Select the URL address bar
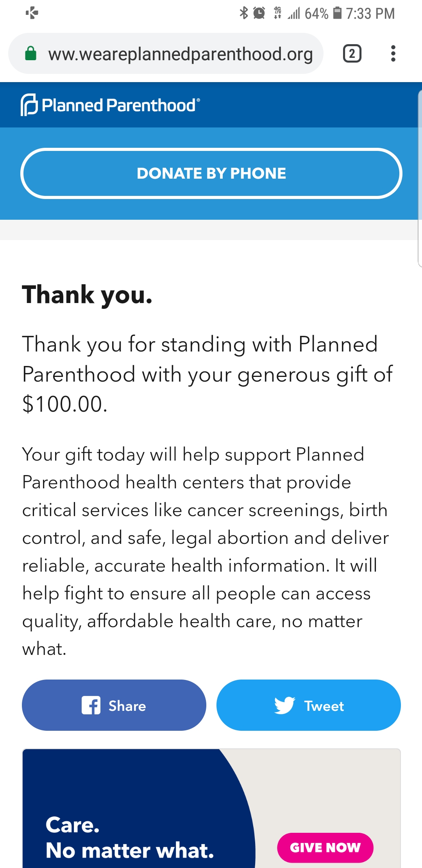The height and width of the screenshot is (868, 422). coord(180,54)
